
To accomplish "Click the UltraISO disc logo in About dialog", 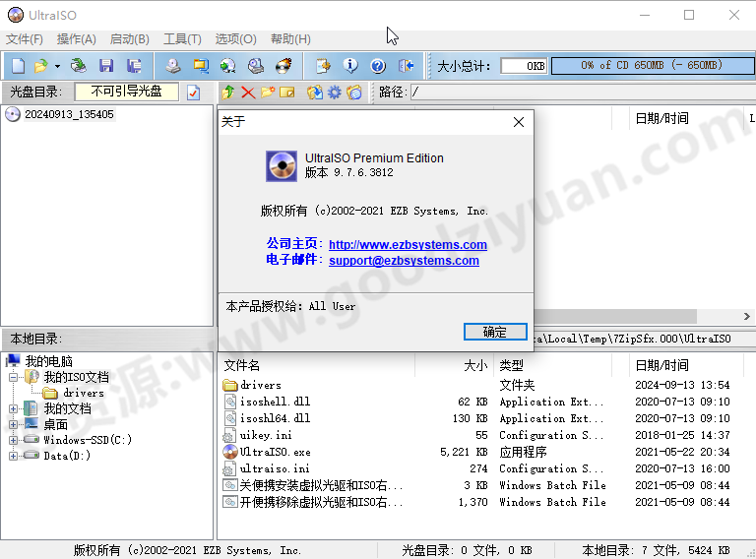I will point(282,165).
